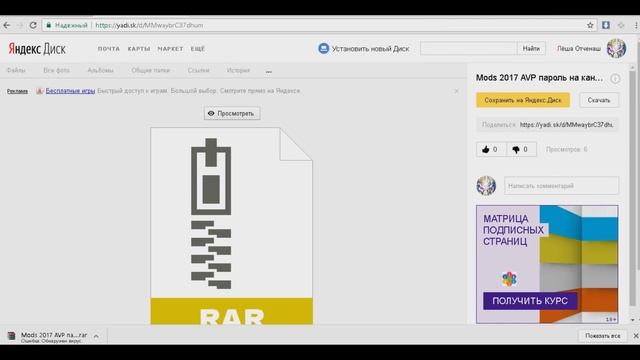Open the ПОЧТА link
640x360 pixels.
tap(109, 49)
